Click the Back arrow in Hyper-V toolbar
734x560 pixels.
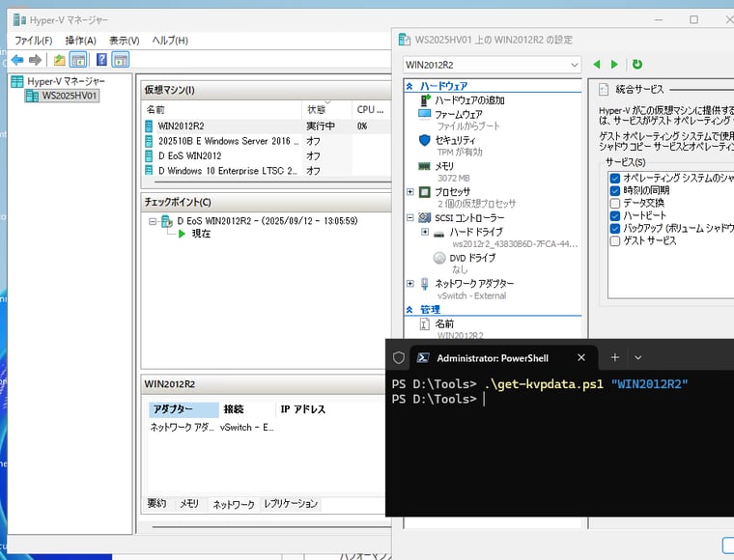click(17, 60)
